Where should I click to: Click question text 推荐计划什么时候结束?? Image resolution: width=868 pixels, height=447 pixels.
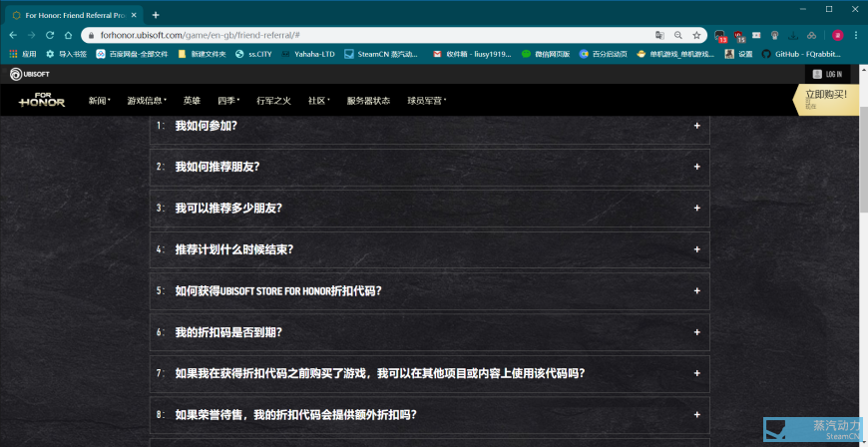pyautogui.click(x=234, y=249)
